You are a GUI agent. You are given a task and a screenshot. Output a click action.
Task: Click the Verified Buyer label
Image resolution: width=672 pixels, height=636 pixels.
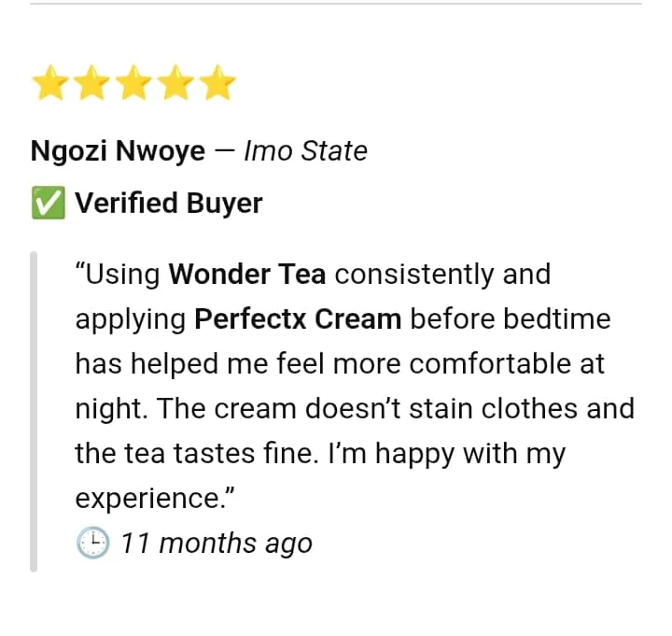pyautogui.click(x=168, y=204)
